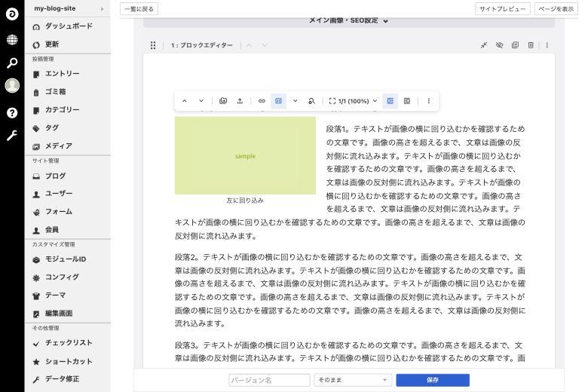Click in paragraph 段落3 text
Screen dimensions: 588x392
[350, 351]
